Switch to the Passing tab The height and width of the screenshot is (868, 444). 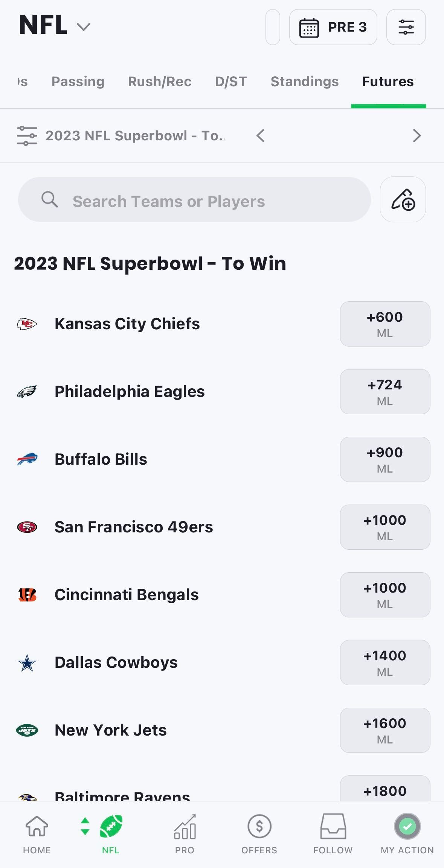point(78,82)
